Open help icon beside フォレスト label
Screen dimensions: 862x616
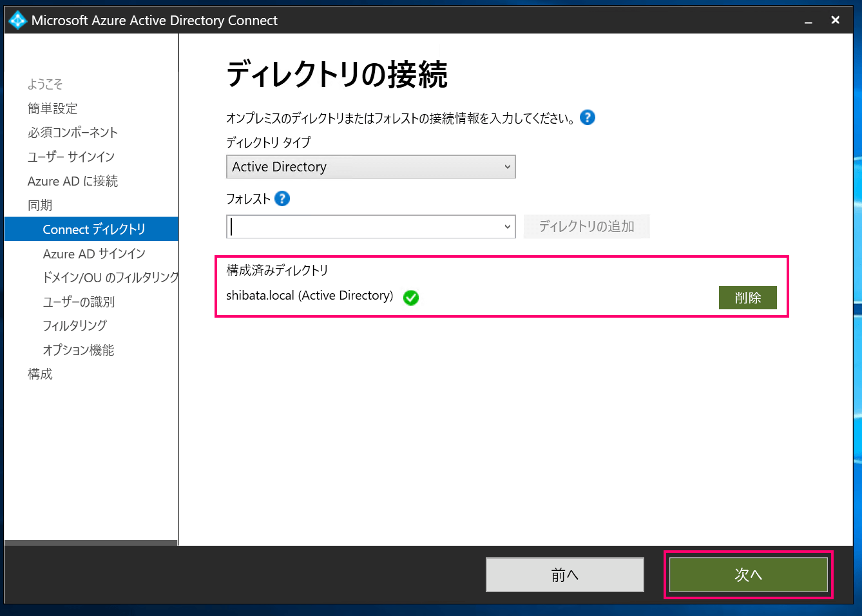click(282, 198)
